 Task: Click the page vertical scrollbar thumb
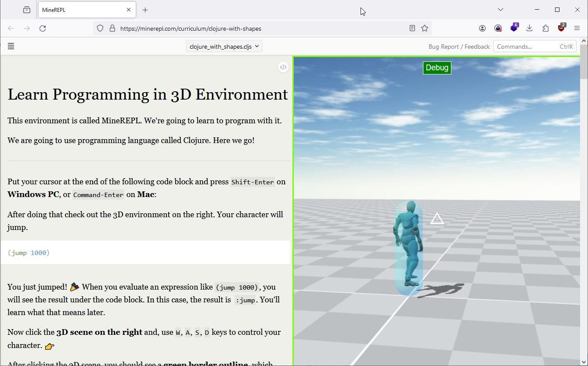[x=584, y=61]
